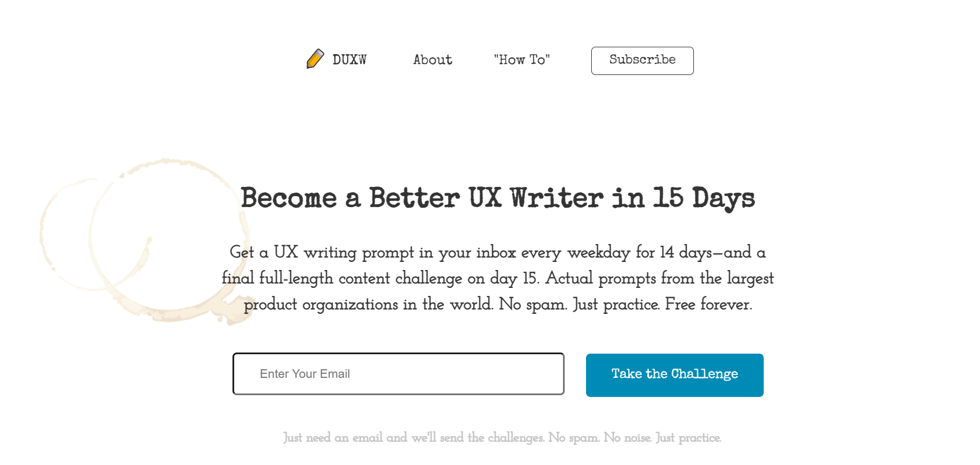The width and height of the screenshot is (980, 465).
Task: Click "product organizations in the world" text
Action: (368, 305)
